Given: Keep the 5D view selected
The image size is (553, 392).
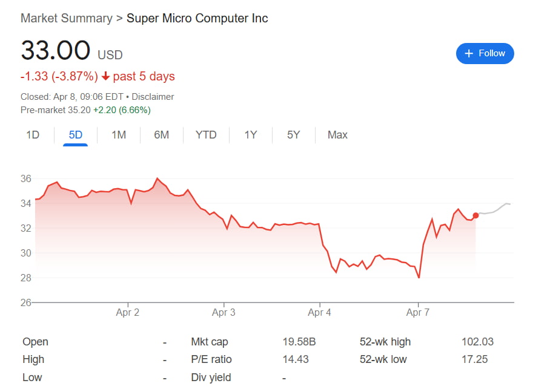Looking at the screenshot, I should click(x=75, y=135).
